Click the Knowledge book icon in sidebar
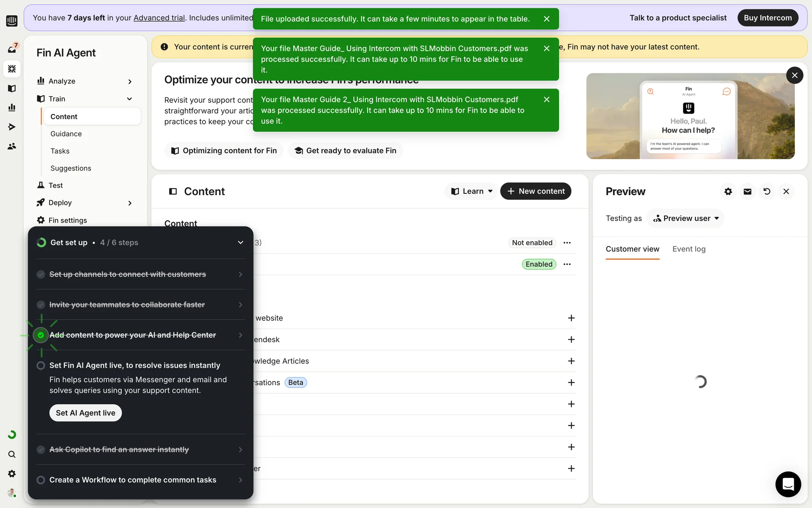 coord(12,88)
